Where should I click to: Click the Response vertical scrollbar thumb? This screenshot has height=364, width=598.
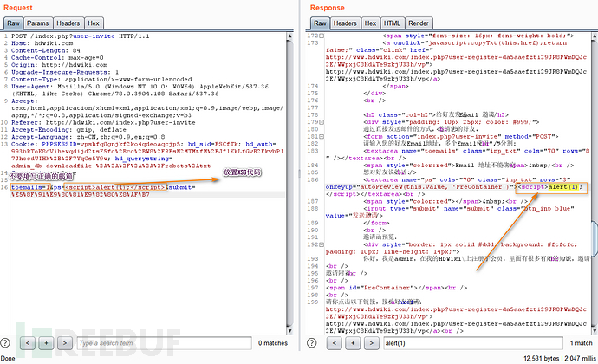[x=595, y=239]
